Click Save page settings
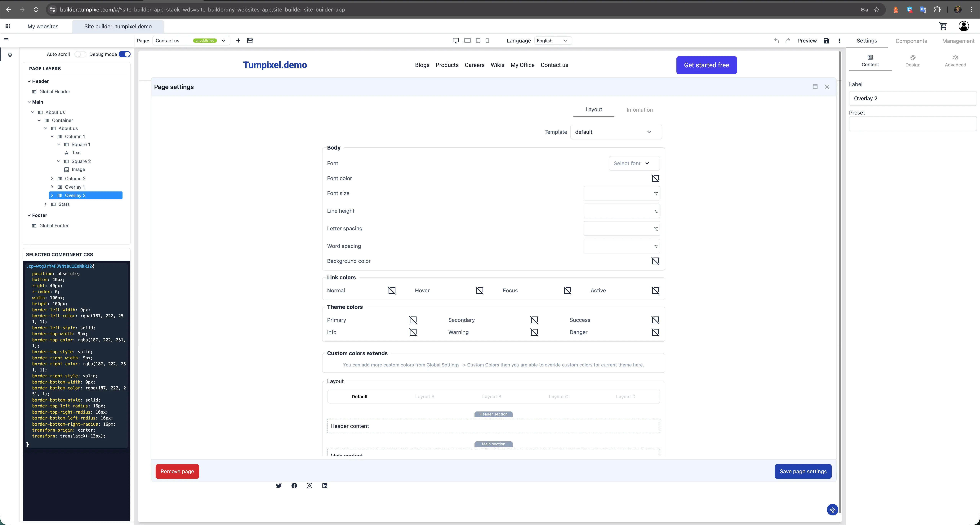The width and height of the screenshot is (980, 525). point(803,471)
